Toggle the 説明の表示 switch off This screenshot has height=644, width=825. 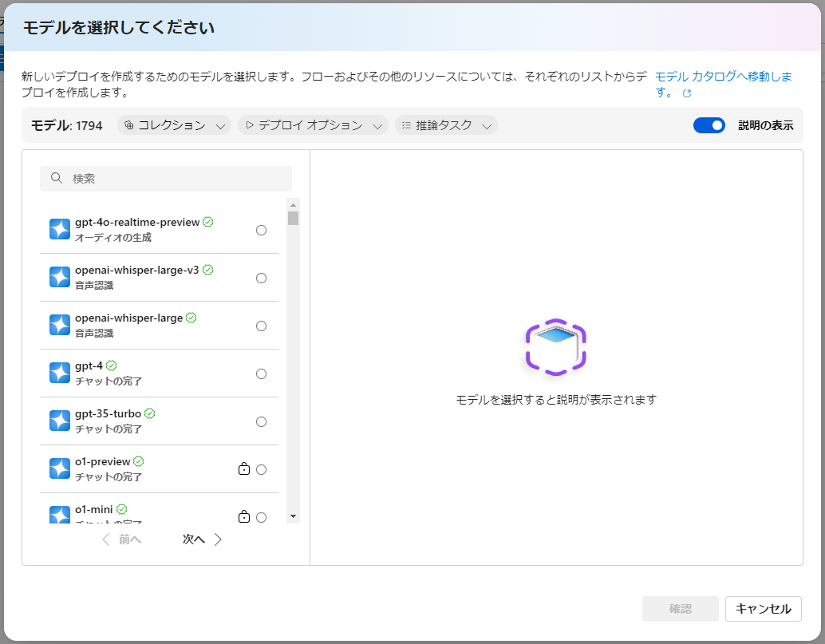click(709, 125)
